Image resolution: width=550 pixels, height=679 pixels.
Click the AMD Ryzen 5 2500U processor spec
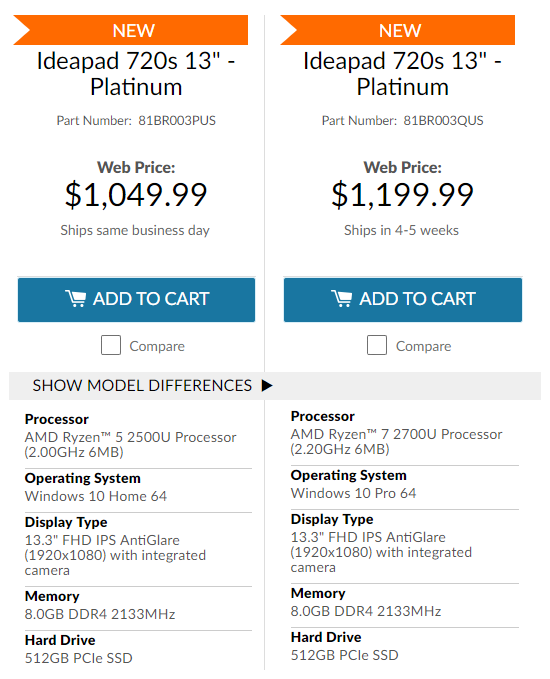point(130,445)
